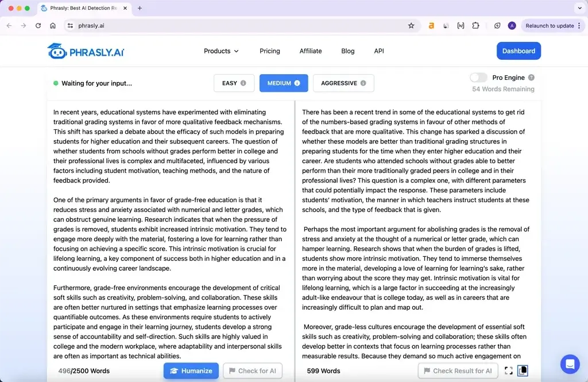Click the 54 Words Remaining label

click(x=503, y=89)
